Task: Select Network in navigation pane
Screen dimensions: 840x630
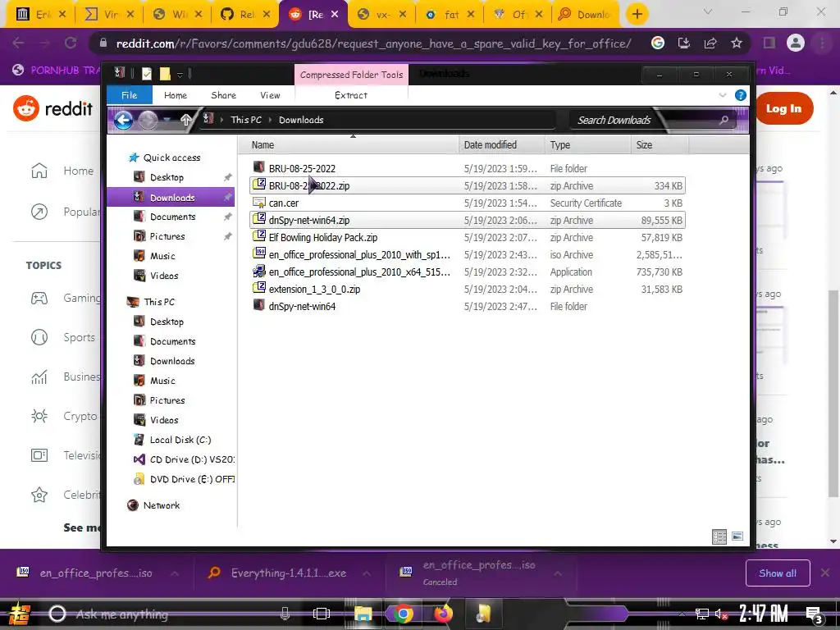Action: (162, 505)
